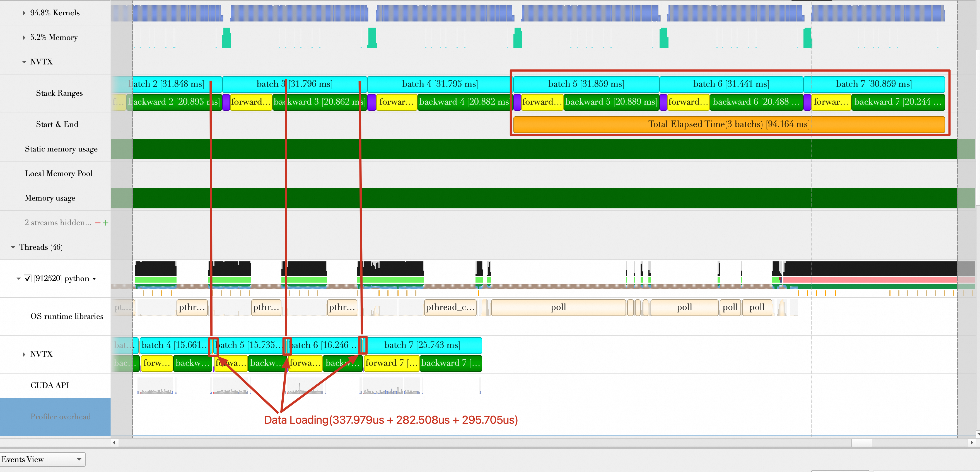
Task: Click Total Elapsed Time orange range bar
Action: [x=728, y=124]
